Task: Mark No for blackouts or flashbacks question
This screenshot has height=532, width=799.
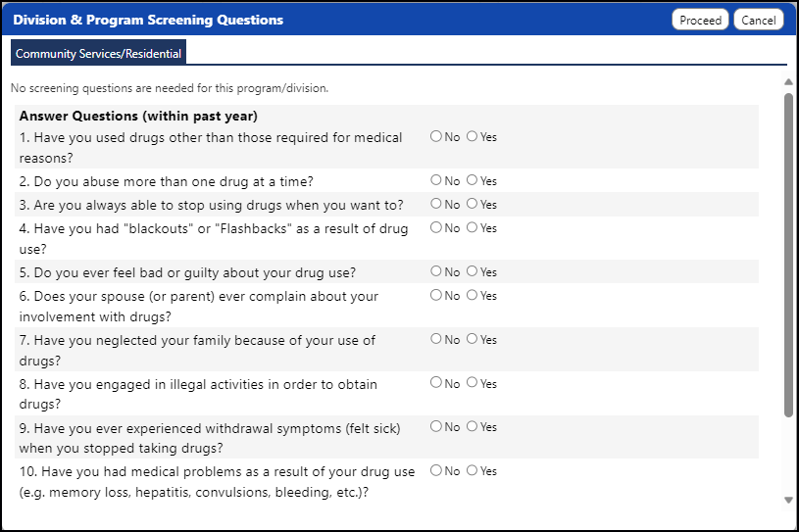Action: click(x=435, y=227)
